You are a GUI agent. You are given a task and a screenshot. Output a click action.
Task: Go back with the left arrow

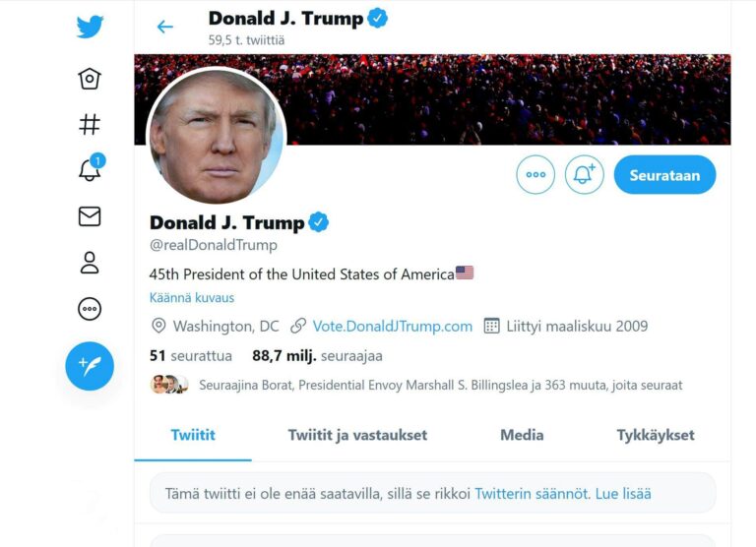(x=164, y=27)
